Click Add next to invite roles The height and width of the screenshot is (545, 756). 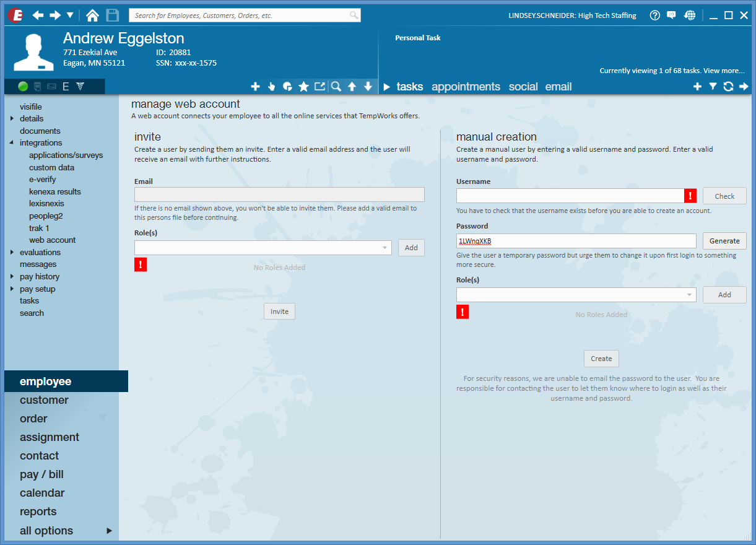pos(411,248)
